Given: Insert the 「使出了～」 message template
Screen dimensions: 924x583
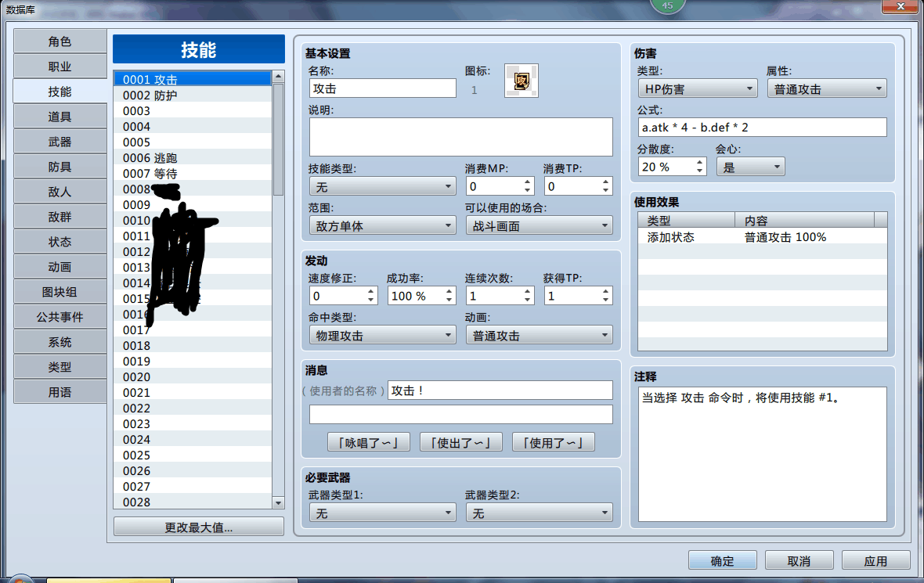Looking at the screenshot, I should 460,442.
